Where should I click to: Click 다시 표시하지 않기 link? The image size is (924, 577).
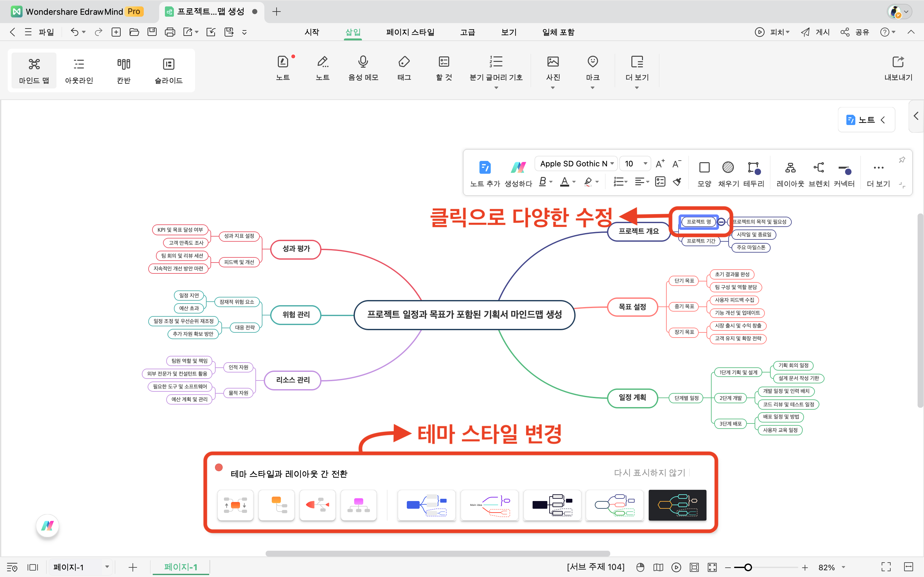[649, 473]
